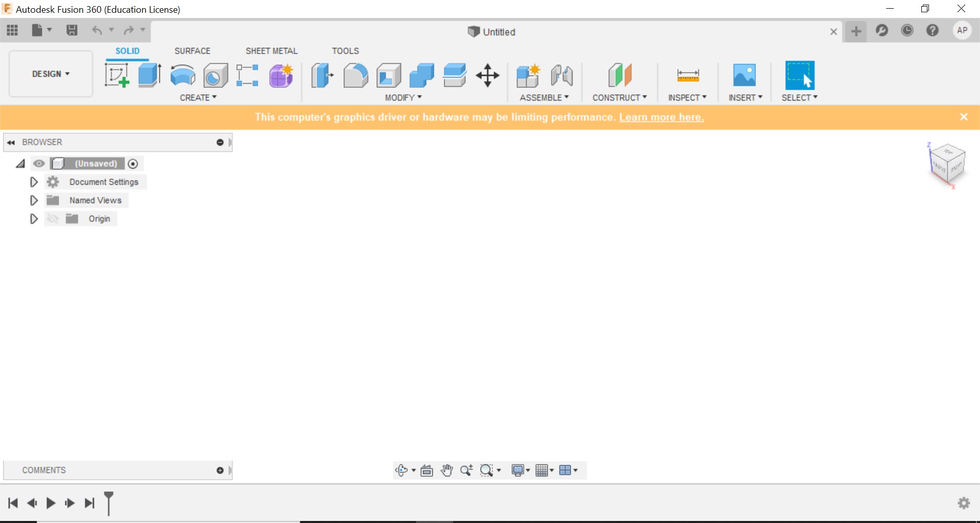Open the DESIGN workspace dropdown

pos(51,74)
